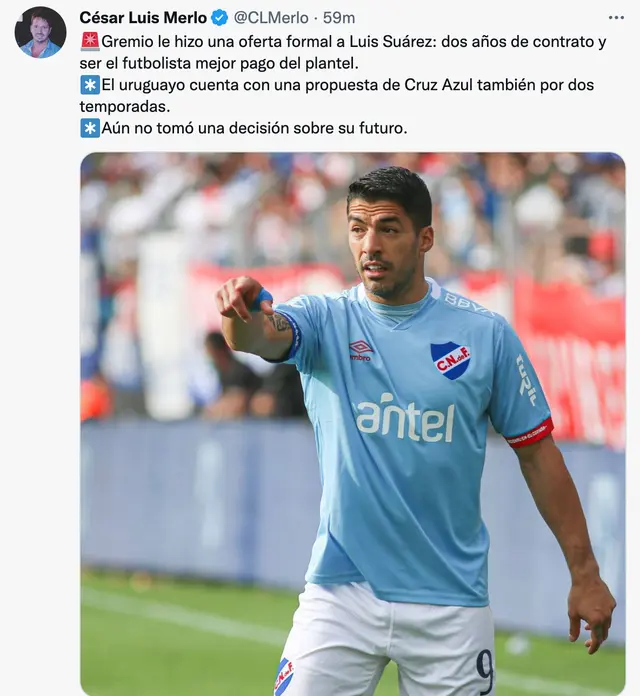Open the three-dot more options menu
The image size is (640, 696).
pyautogui.click(x=616, y=18)
